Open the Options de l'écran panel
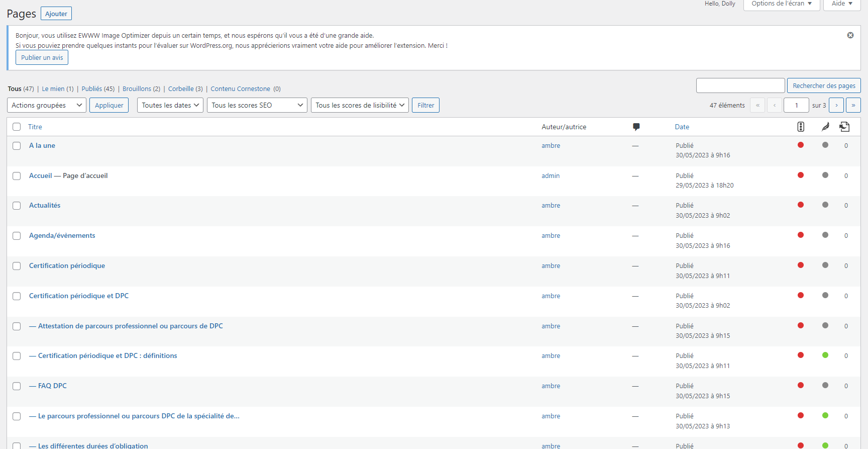Screen dimensions: 868x449 [x=781, y=4]
